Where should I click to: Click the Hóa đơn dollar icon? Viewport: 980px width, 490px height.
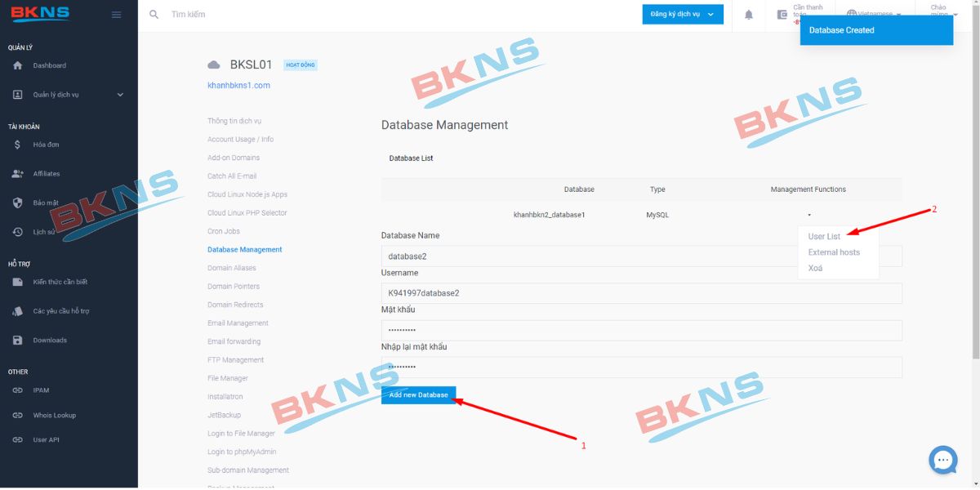pyautogui.click(x=18, y=145)
